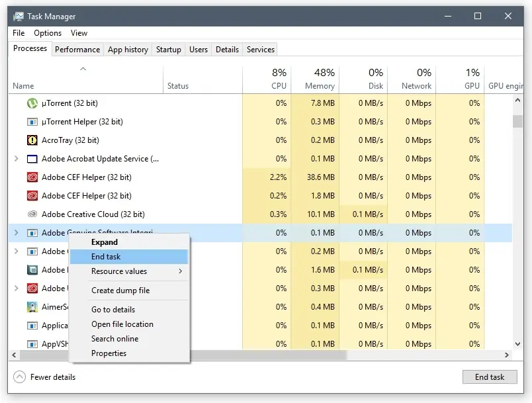
Task: Open the File menu
Action: [x=19, y=33]
